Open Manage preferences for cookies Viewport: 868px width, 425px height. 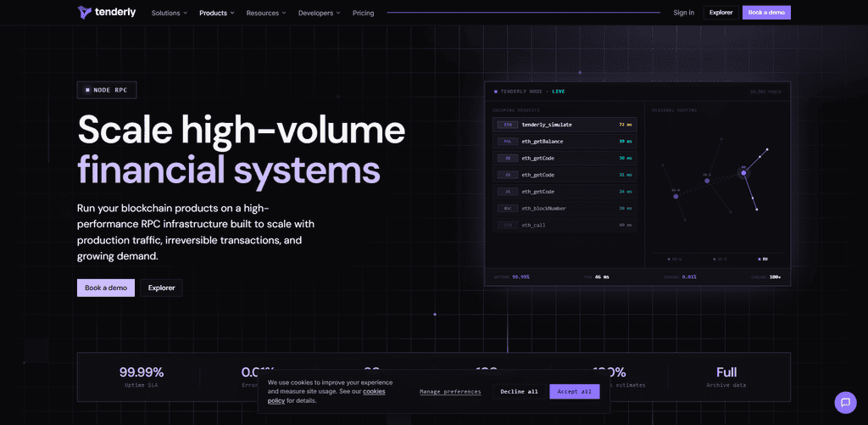click(450, 392)
